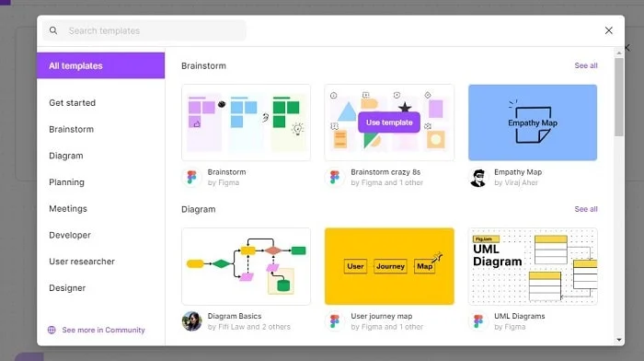
Task: Select the All templates category
Action: pos(100,65)
